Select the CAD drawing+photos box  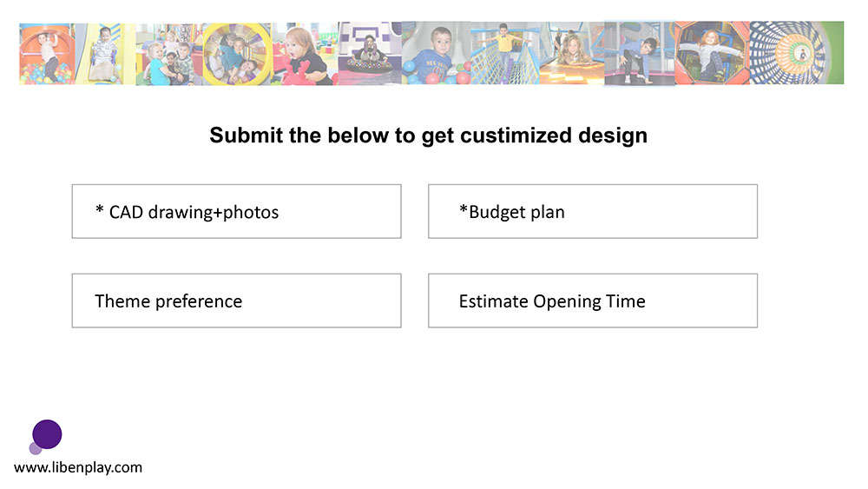tap(236, 211)
